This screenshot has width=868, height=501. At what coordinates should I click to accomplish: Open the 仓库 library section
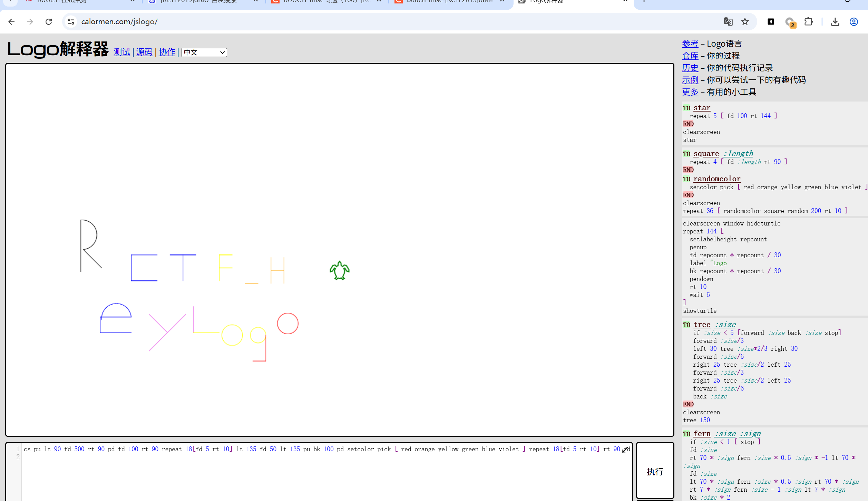click(690, 56)
